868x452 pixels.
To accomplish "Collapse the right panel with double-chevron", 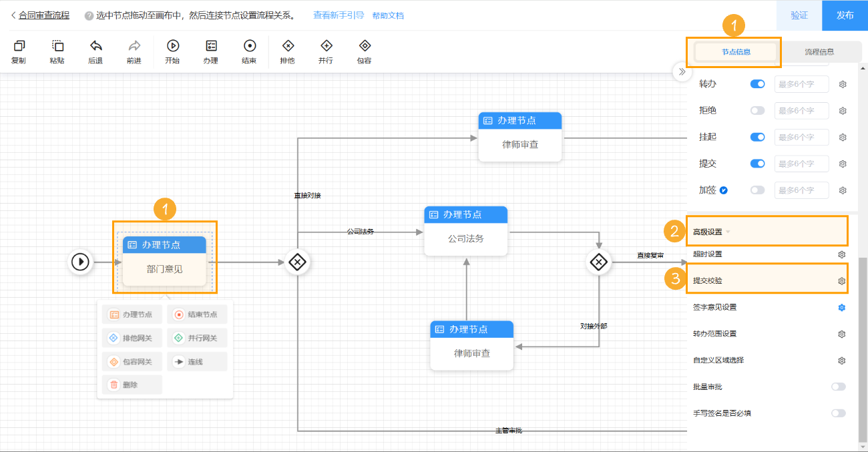I will 682,71.
